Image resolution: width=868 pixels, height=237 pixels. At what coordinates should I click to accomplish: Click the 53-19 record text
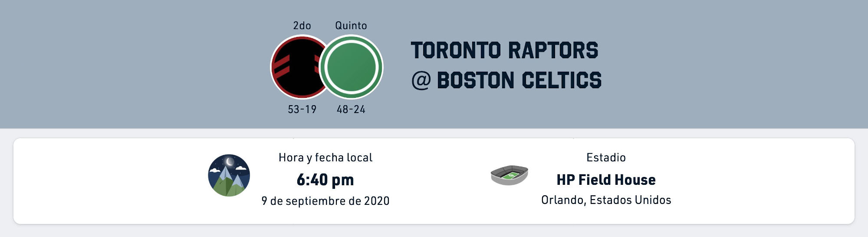[302, 109]
